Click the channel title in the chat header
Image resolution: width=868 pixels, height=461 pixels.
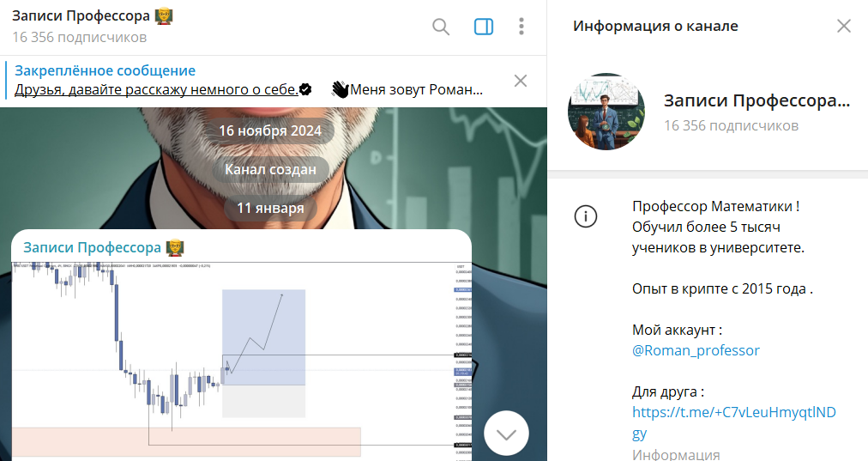(81, 16)
